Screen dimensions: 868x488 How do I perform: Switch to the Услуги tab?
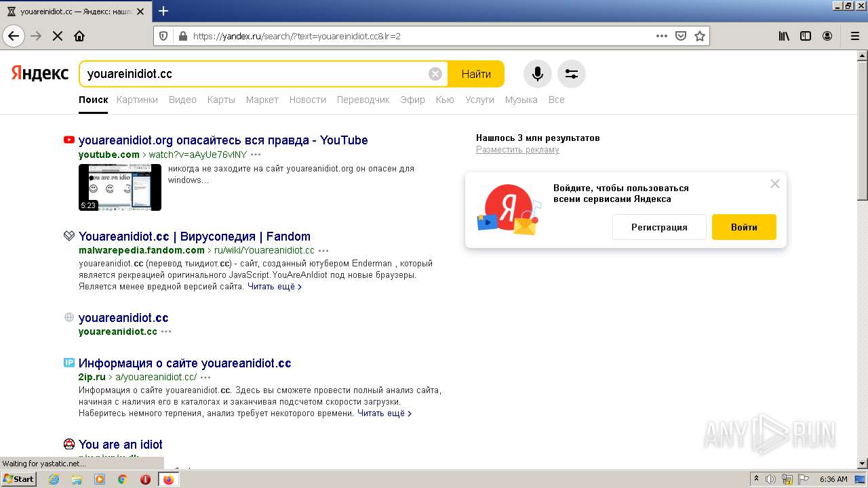pos(479,100)
